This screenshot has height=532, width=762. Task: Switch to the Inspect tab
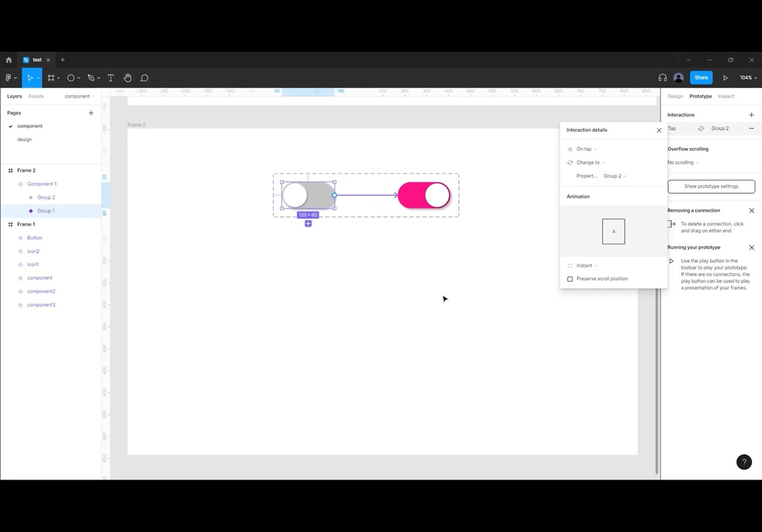[x=726, y=96]
